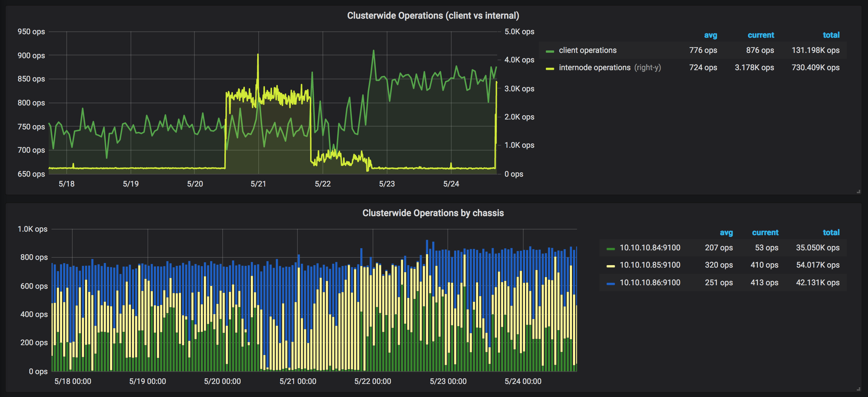Sort the top panel legend by the 'total' column

831,35
